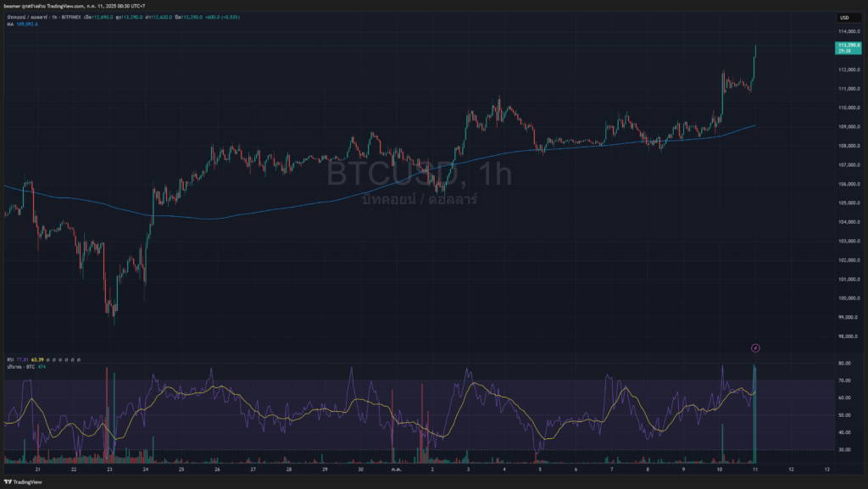Click the 30.00 level on RSI scale
The image size is (868, 489).
tap(844, 449)
